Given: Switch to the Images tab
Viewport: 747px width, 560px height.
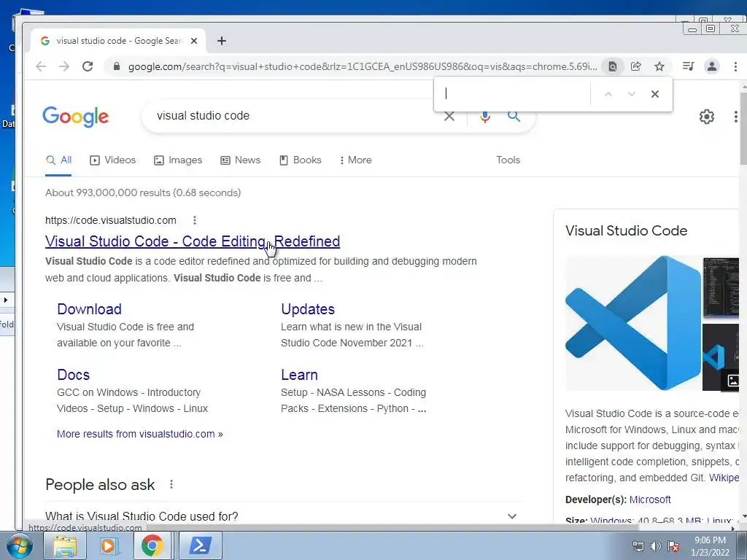Looking at the screenshot, I should click(178, 160).
